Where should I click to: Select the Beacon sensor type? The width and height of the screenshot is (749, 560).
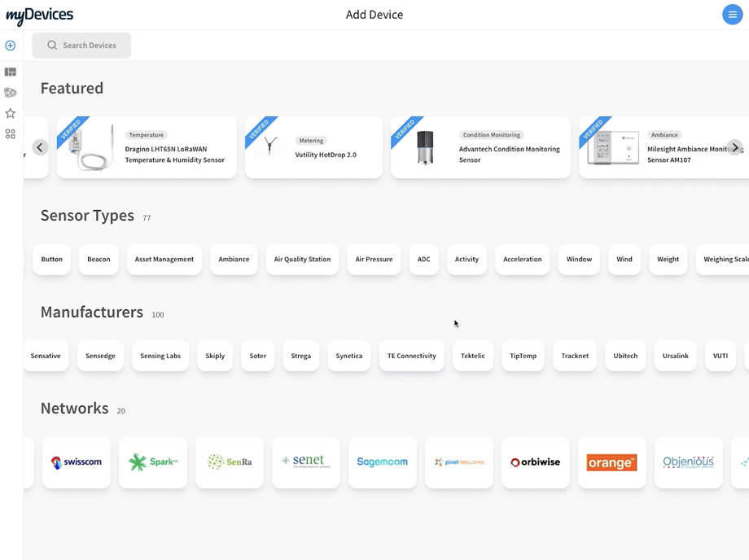click(99, 259)
